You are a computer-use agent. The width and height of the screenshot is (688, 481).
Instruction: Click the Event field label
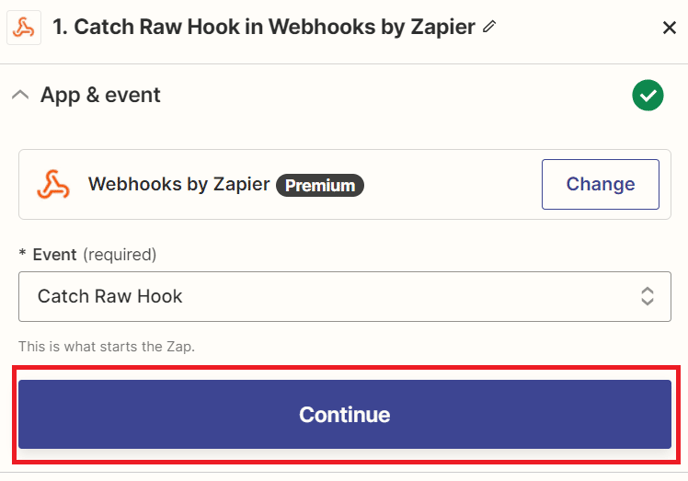click(55, 255)
